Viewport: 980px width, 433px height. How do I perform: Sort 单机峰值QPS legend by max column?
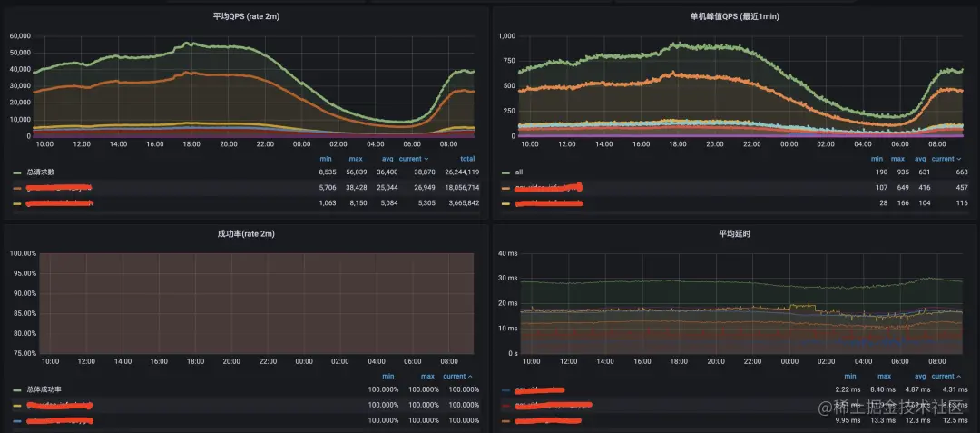tap(897, 159)
